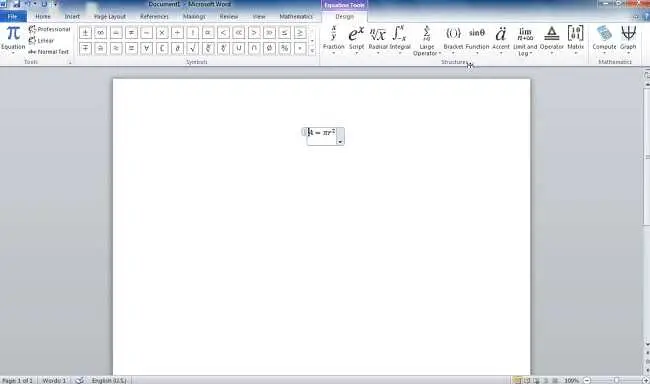Viewport: 650px width, 384px height.
Task: Expand the Symbols gallery more arrow
Action: pos(313,51)
